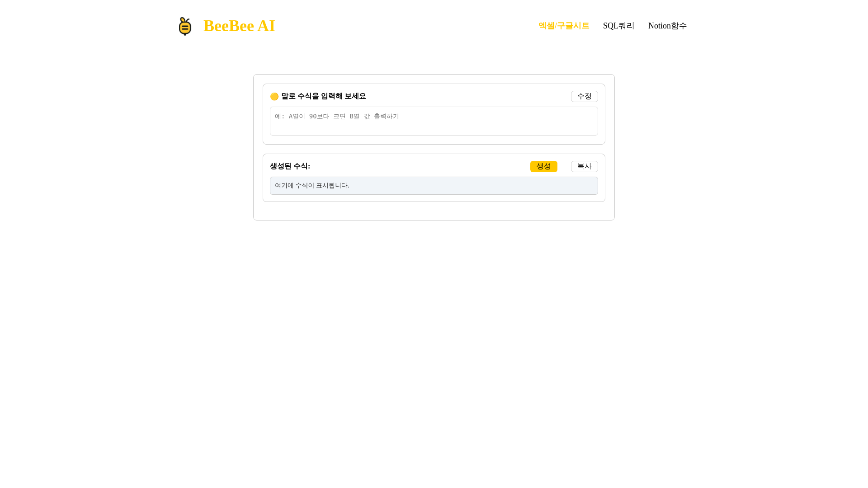
Task: Click the BeeBee bee logo icon
Action: [x=185, y=26]
